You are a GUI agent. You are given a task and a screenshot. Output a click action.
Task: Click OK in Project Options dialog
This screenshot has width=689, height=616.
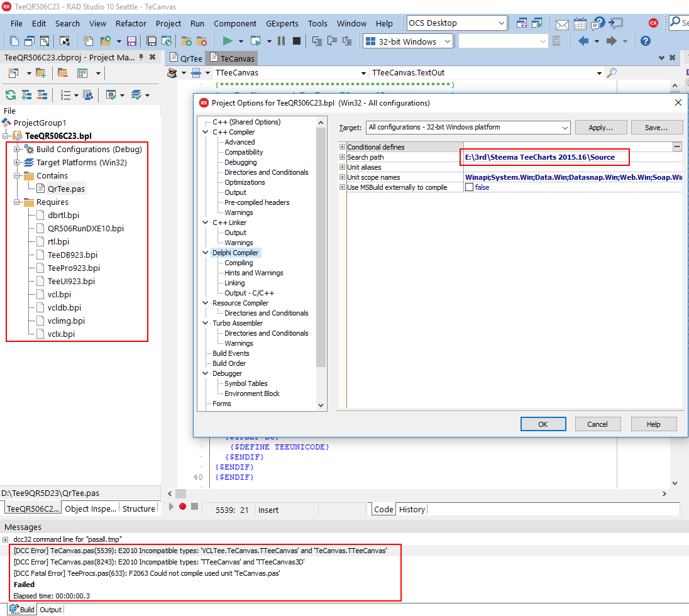pos(543,424)
